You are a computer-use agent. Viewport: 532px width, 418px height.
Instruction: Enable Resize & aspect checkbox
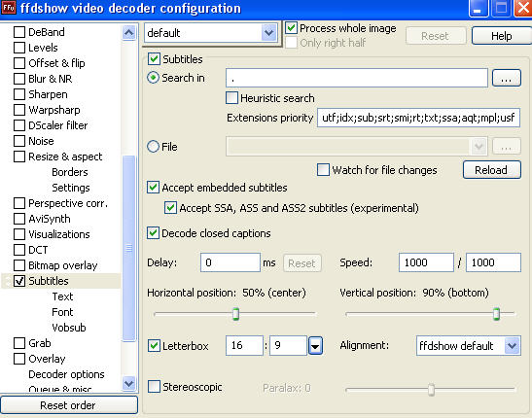pos(19,157)
